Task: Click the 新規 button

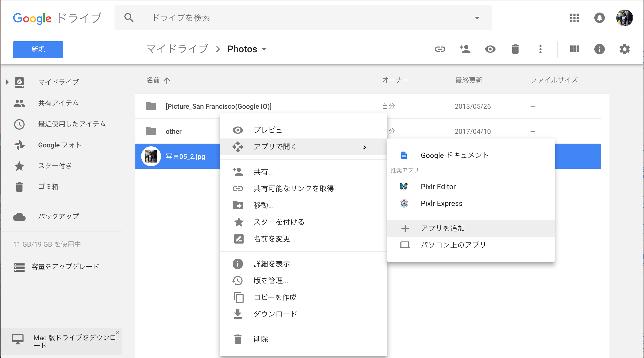Action: click(38, 49)
